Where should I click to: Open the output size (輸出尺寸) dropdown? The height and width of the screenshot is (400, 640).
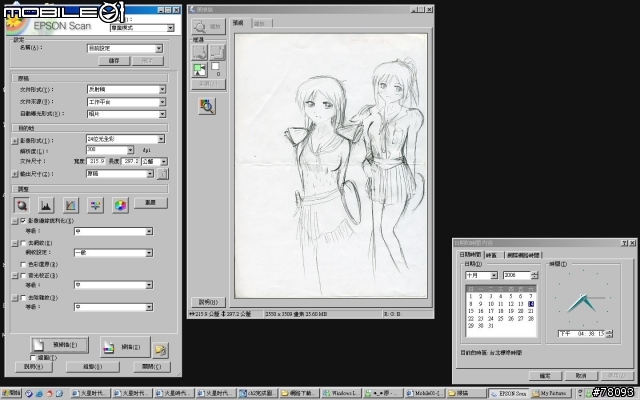pos(120,174)
